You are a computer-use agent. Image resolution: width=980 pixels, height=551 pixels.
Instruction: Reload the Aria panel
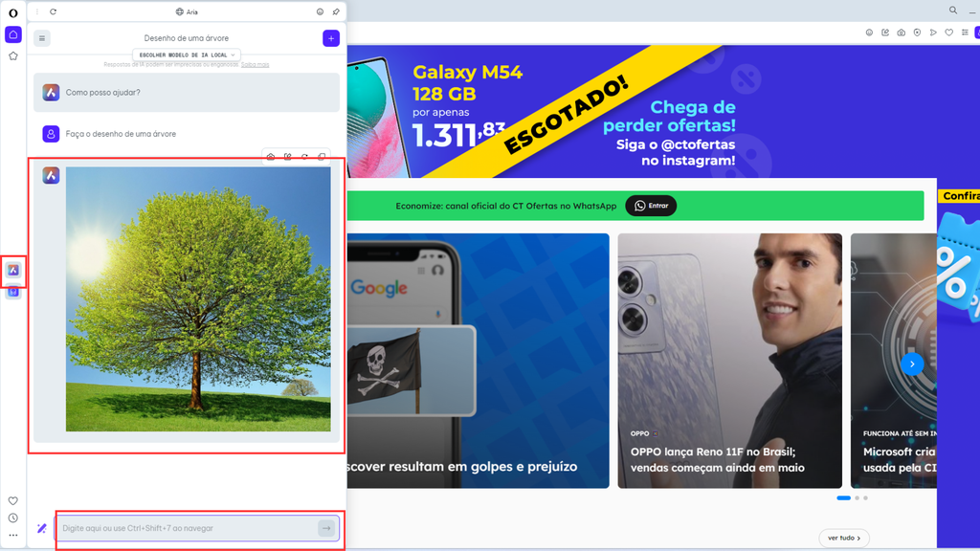point(54,11)
